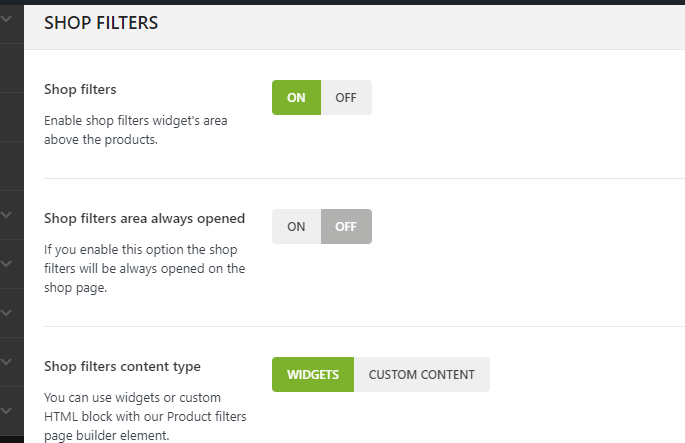Enable Shop filters area always opened
685x443 pixels.
pyautogui.click(x=296, y=227)
